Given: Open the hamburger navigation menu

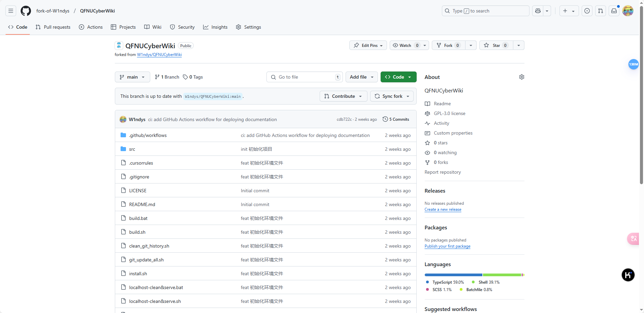Looking at the screenshot, I should pyautogui.click(x=11, y=11).
